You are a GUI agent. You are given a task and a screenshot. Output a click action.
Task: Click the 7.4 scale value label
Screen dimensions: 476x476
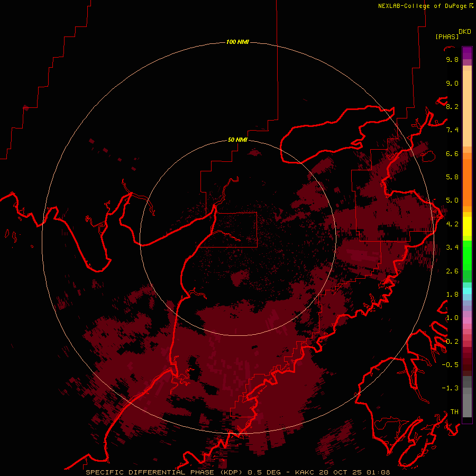tap(452, 130)
